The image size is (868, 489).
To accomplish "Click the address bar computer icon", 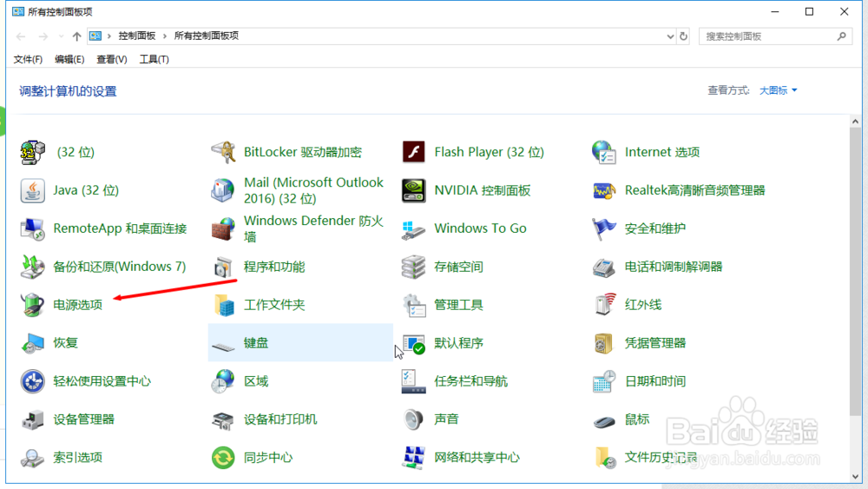I will pyautogui.click(x=95, y=36).
